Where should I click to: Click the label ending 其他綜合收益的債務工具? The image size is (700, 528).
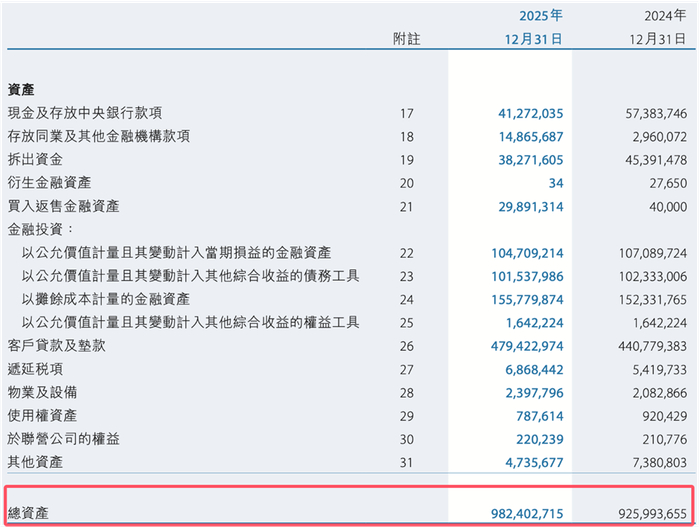190,276
